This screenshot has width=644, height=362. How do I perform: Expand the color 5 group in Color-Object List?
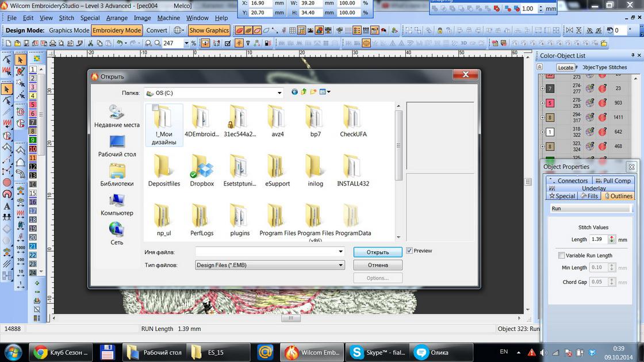(x=542, y=103)
